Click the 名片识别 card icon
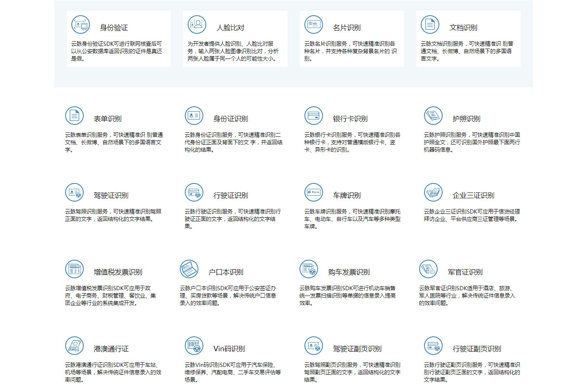Viewport: 587px width, 392px height. (314, 24)
